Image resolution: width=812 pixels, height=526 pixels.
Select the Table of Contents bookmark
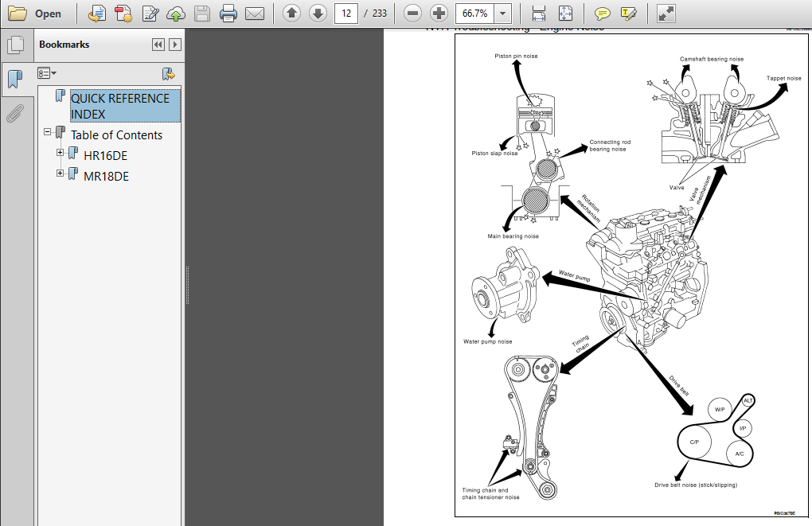pos(116,135)
